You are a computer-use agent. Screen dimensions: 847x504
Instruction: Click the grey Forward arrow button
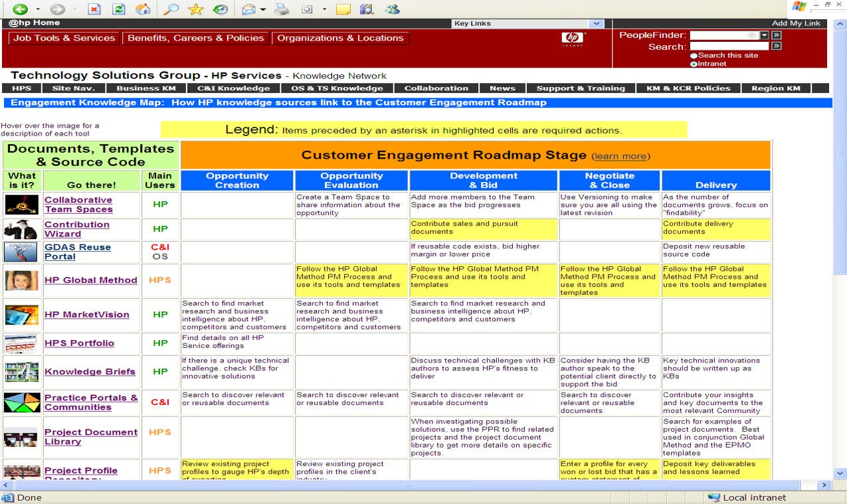pyautogui.click(x=58, y=9)
